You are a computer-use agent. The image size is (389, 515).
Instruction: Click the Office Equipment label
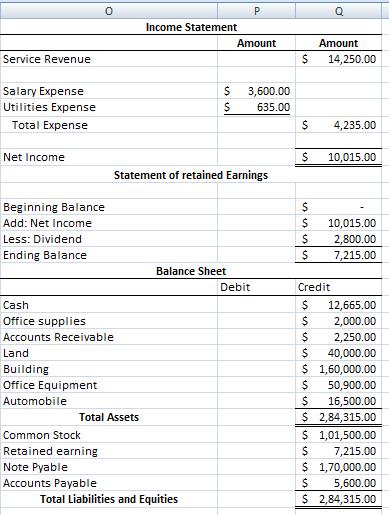pyautogui.click(x=50, y=385)
